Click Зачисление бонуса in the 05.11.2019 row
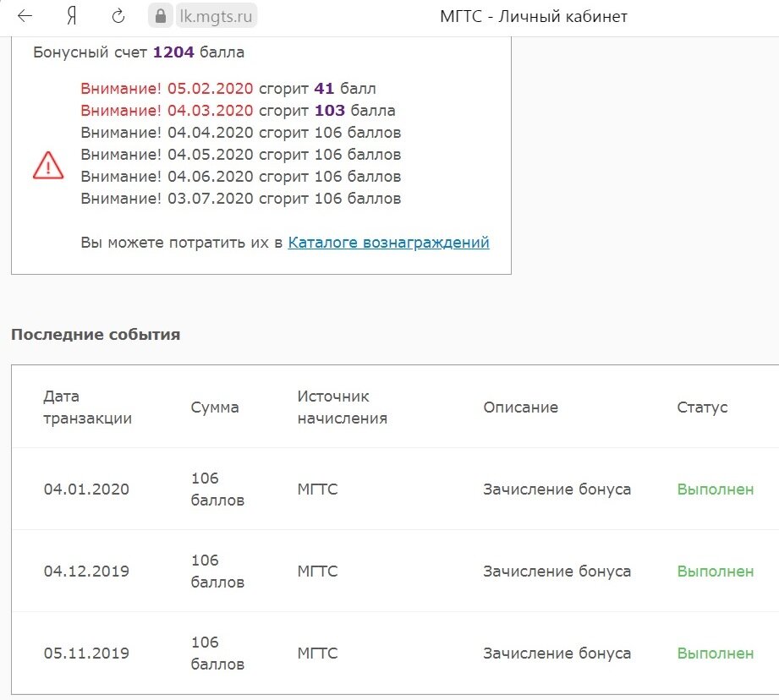Viewport: 779px width, 700px height. click(x=557, y=654)
